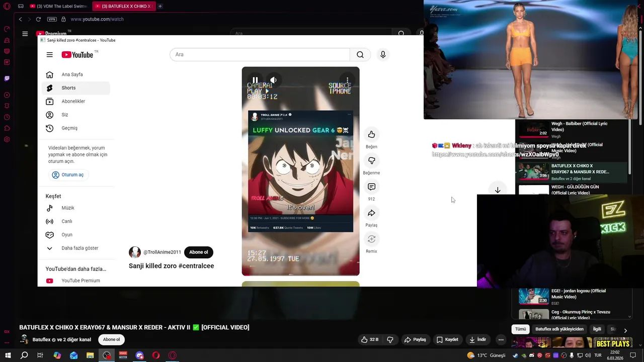Pause the Shorts video
Screen dimensions: 644x362
pyautogui.click(x=255, y=80)
